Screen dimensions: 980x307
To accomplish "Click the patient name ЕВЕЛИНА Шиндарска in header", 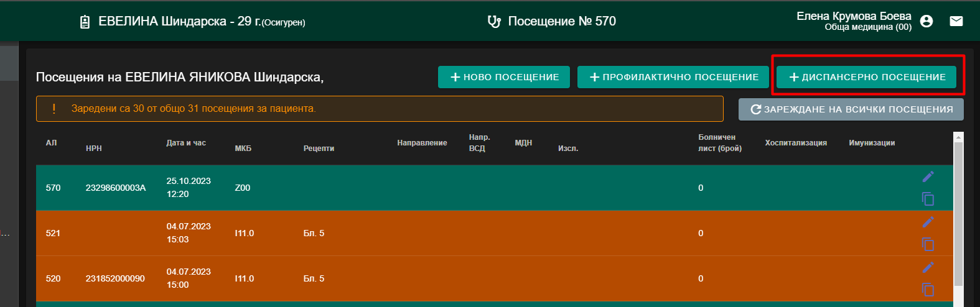I will point(162,21).
